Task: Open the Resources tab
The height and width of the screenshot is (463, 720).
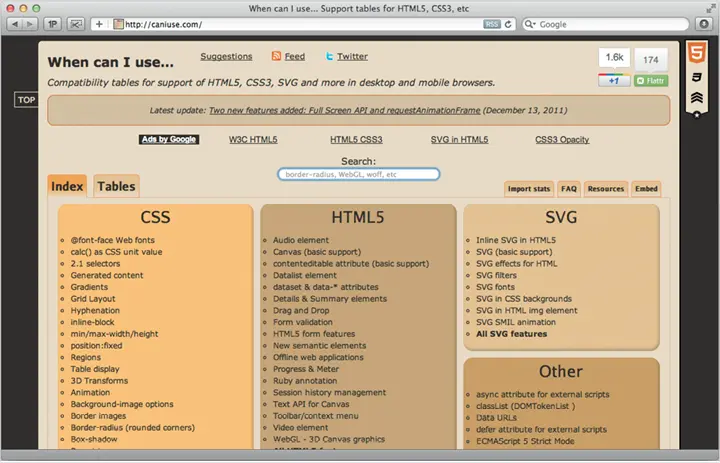Action: pyautogui.click(x=606, y=189)
